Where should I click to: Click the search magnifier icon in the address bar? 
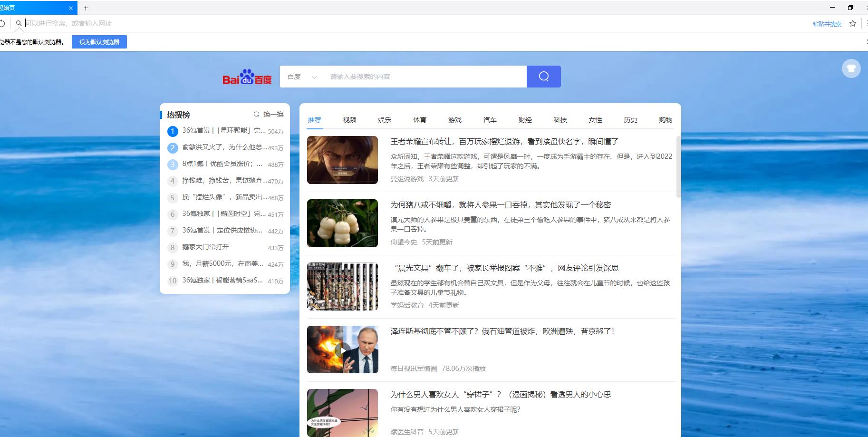point(19,23)
